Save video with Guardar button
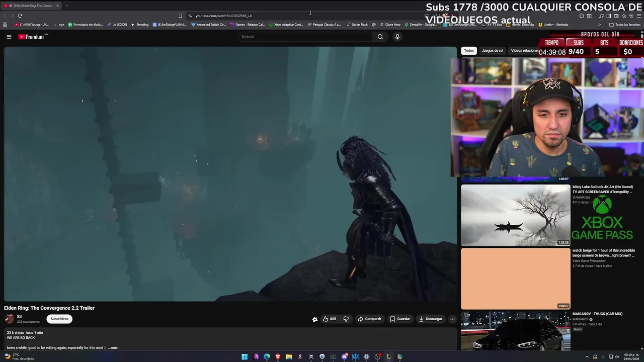 [x=400, y=319]
